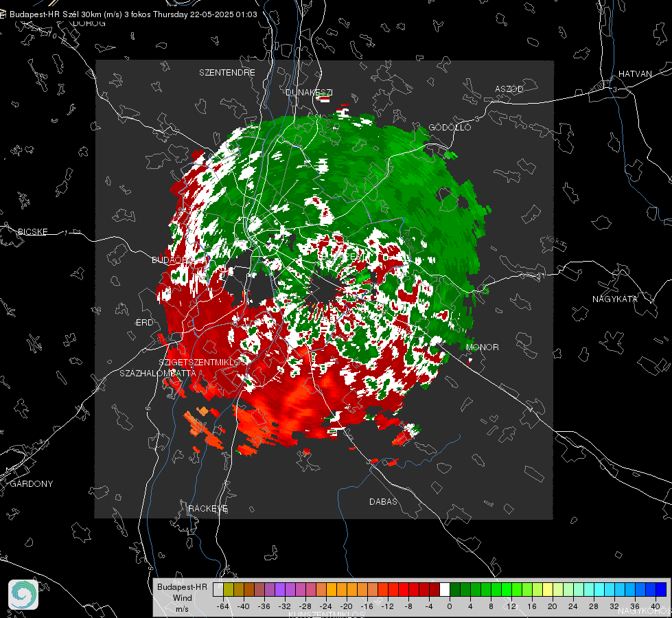Click the radar title text 'Budapest-HR Szél 30km'

pyautogui.click(x=56, y=14)
